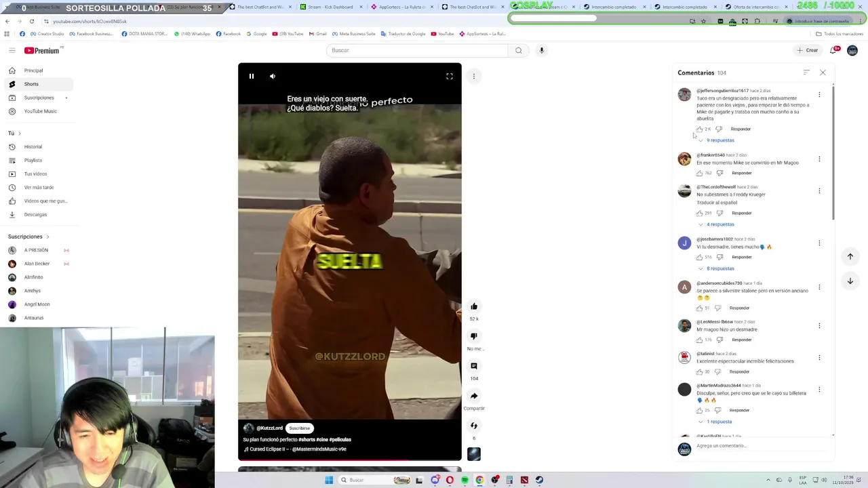Dislike the Short with thumbs-down icon
This screenshot has width=868, height=488.
tap(474, 336)
